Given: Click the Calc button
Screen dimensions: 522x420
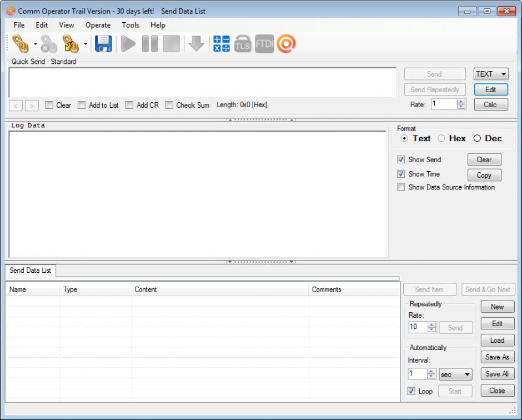Looking at the screenshot, I should pos(491,104).
